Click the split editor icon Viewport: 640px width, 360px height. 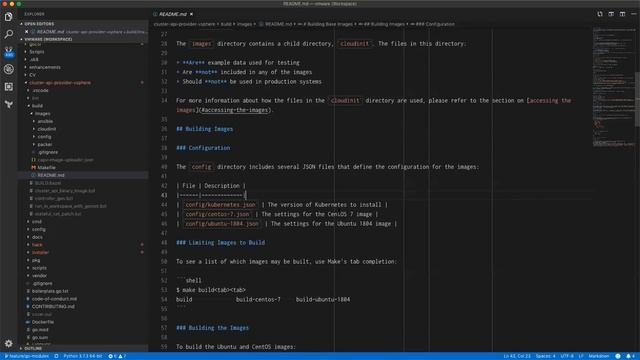click(622, 14)
